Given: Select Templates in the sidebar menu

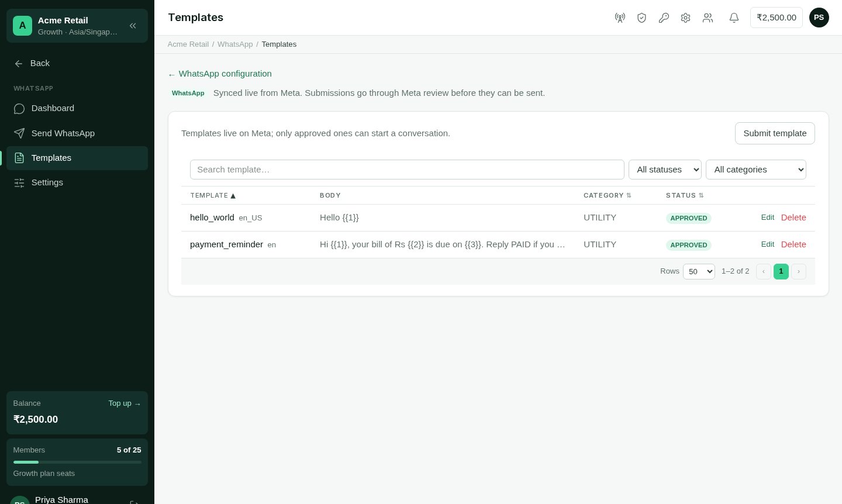Looking at the screenshot, I should coord(77,158).
